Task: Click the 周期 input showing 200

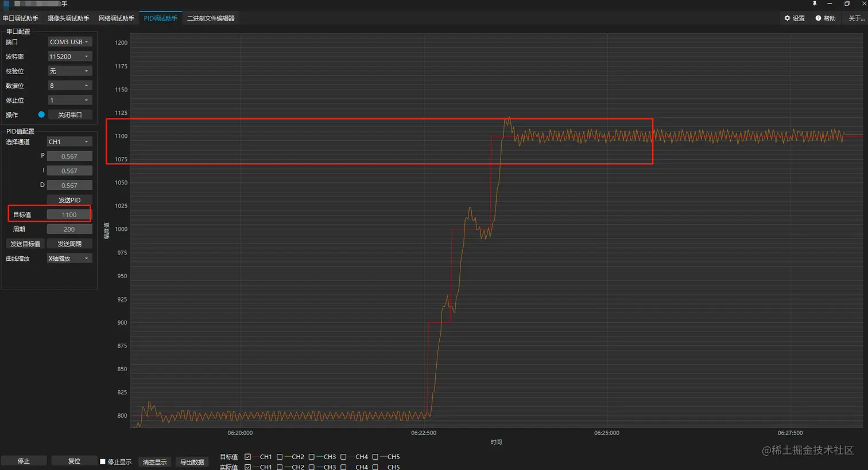Action: point(69,229)
